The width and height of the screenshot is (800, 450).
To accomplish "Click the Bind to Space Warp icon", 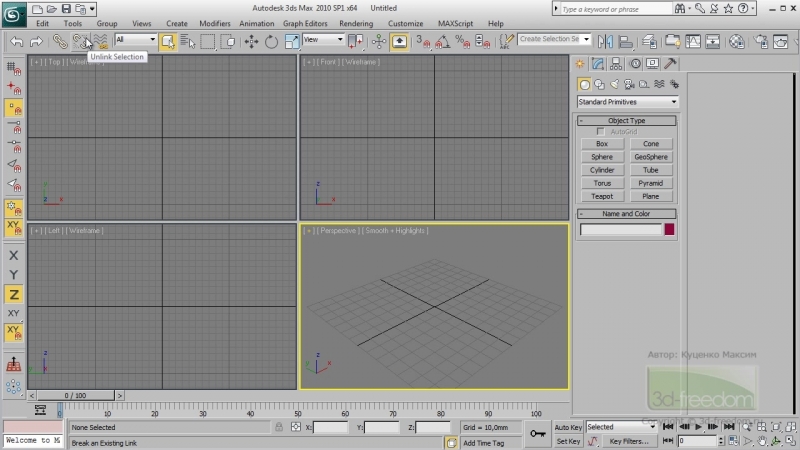I will pos(101,41).
